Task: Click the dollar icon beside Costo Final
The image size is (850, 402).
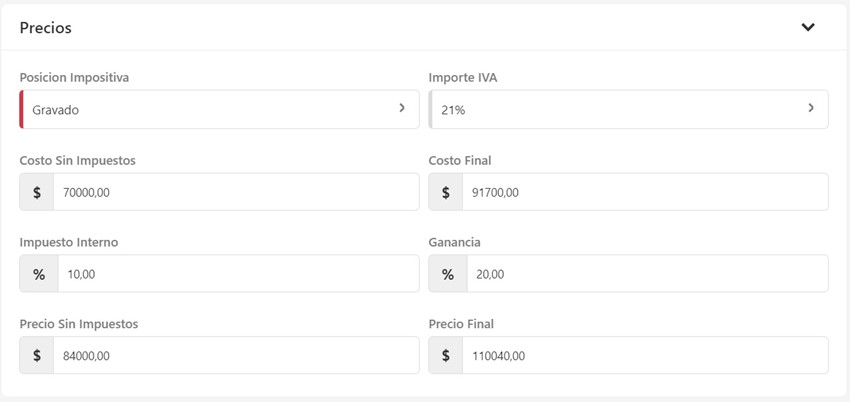Action: 446,192
